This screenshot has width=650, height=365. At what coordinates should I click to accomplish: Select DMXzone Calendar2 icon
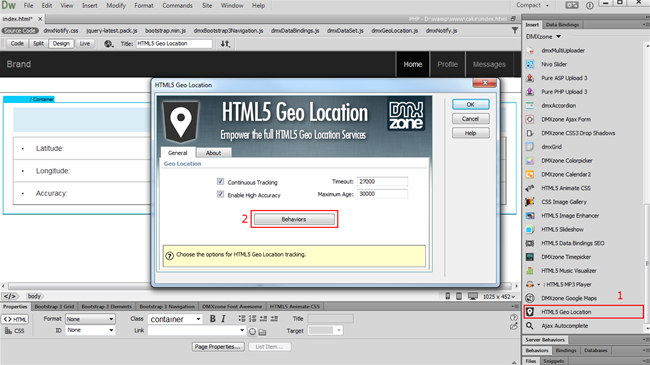(x=530, y=174)
